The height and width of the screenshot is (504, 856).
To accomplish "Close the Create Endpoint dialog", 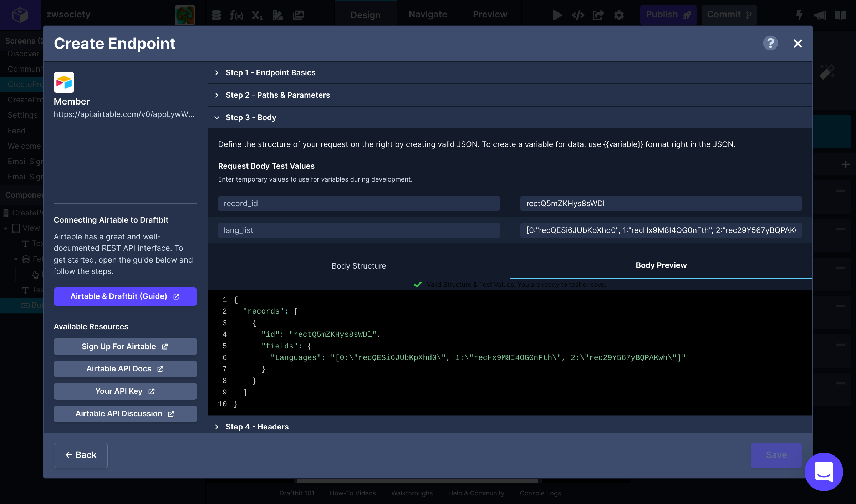I will pyautogui.click(x=798, y=44).
